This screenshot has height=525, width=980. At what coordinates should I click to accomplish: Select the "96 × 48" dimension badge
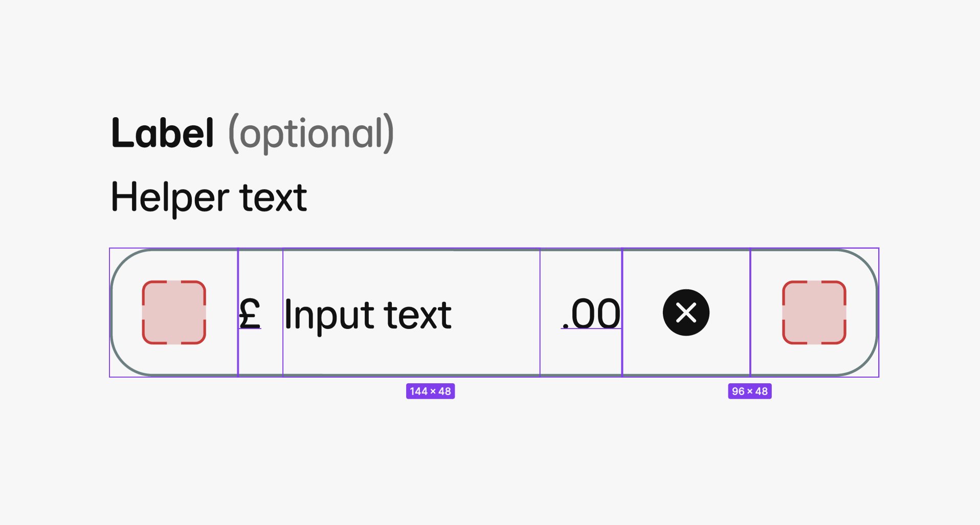[749, 391]
